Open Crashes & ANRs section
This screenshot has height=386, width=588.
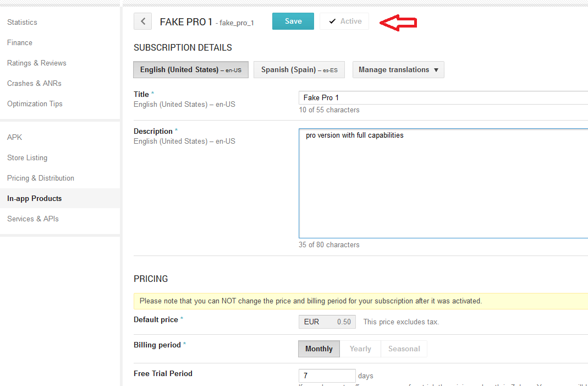coord(34,83)
